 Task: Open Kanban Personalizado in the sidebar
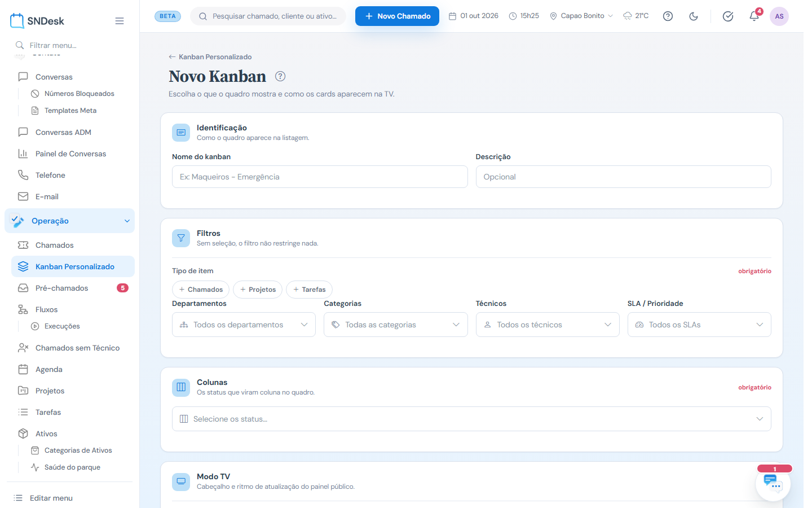pyautogui.click(x=73, y=266)
